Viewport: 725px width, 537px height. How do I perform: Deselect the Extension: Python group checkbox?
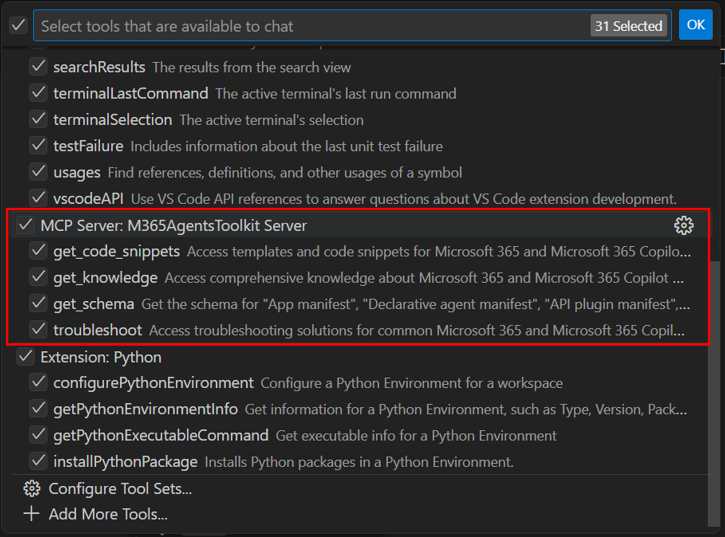[25, 357]
